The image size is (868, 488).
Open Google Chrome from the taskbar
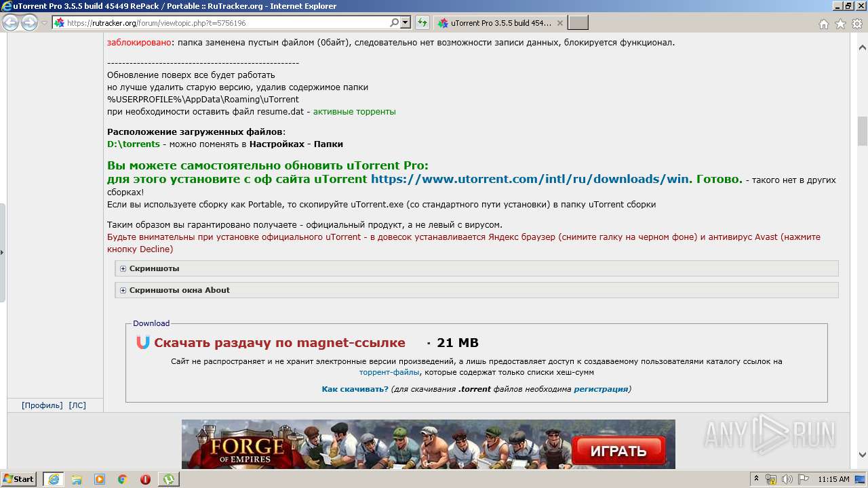tap(123, 479)
